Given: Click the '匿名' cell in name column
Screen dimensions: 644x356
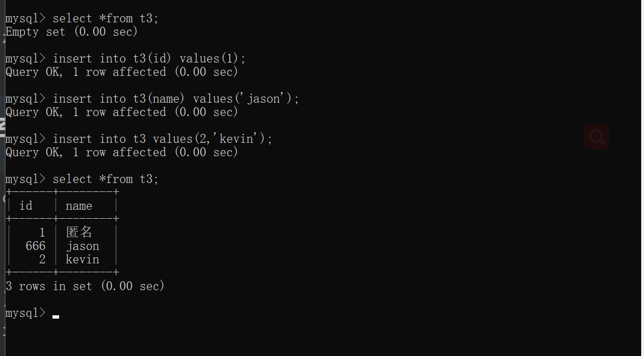Looking at the screenshot, I should tap(79, 232).
